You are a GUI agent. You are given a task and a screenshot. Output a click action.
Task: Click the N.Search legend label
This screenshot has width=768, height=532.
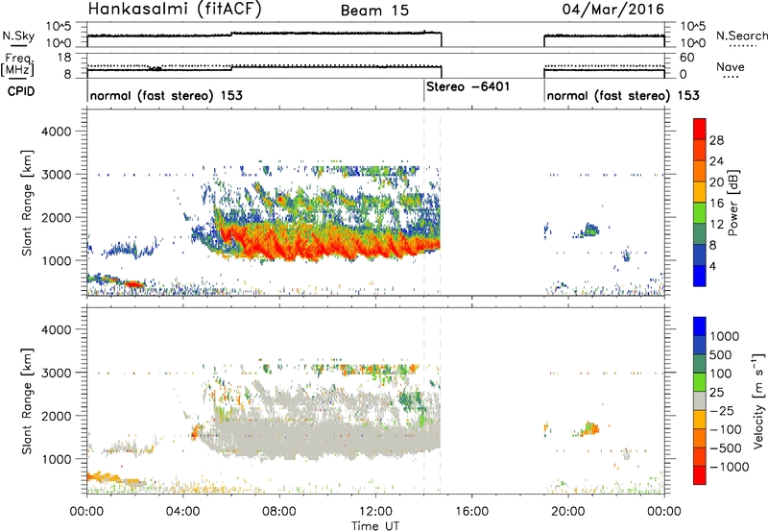point(741,36)
